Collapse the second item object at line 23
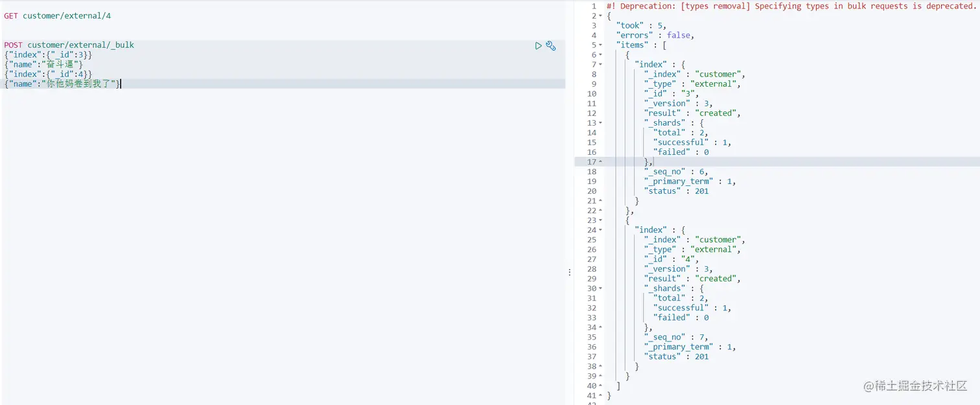The width and height of the screenshot is (980, 405). pyautogui.click(x=601, y=220)
